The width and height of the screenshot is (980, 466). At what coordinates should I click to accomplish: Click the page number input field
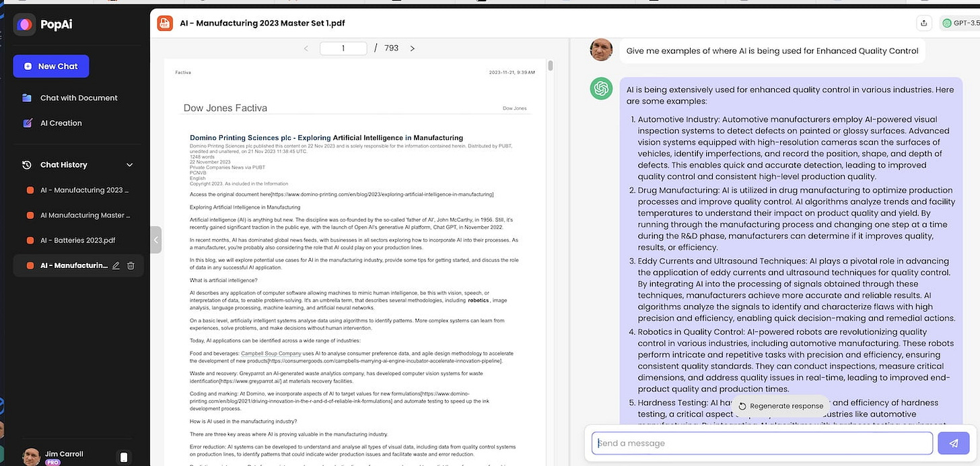[343, 48]
